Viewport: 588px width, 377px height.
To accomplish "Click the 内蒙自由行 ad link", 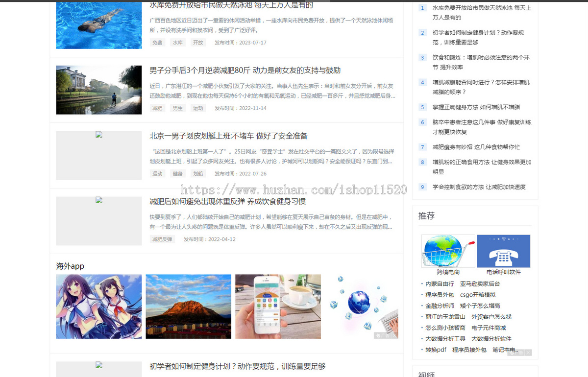I will [440, 284].
